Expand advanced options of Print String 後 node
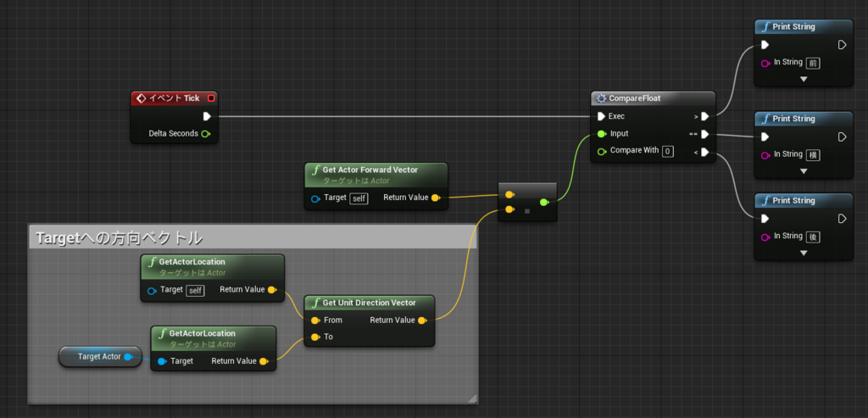 (804, 253)
